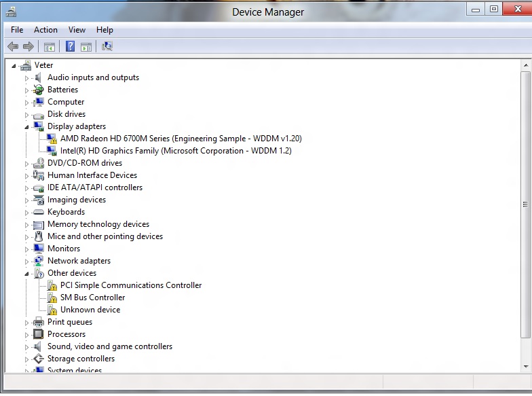Maximize the Device Manager window
The image size is (532, 396).
(494, 10)
